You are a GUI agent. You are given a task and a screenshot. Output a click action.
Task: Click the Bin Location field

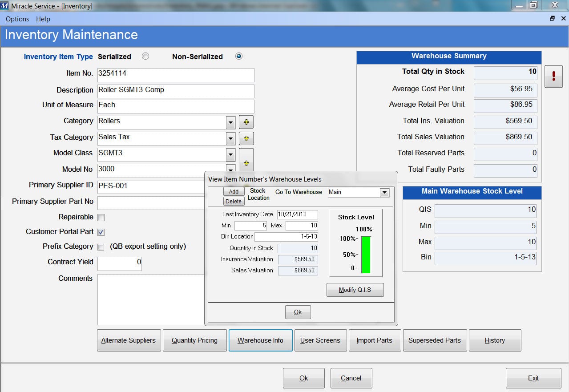point(286,237)
